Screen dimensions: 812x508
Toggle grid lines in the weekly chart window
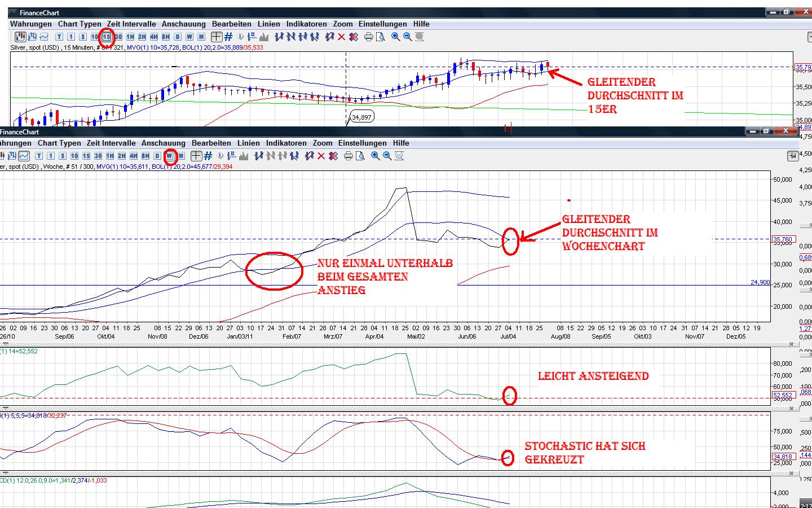[208, 156]
